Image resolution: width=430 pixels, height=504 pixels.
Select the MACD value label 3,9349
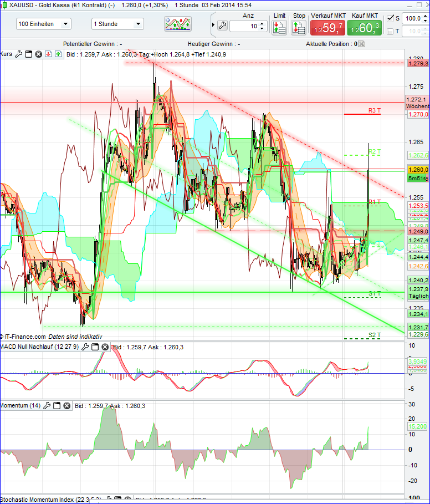[x=417, y=362]
